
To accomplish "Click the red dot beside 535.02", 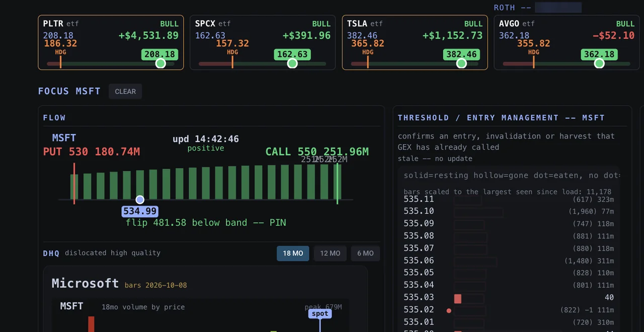I will point(449,311).
